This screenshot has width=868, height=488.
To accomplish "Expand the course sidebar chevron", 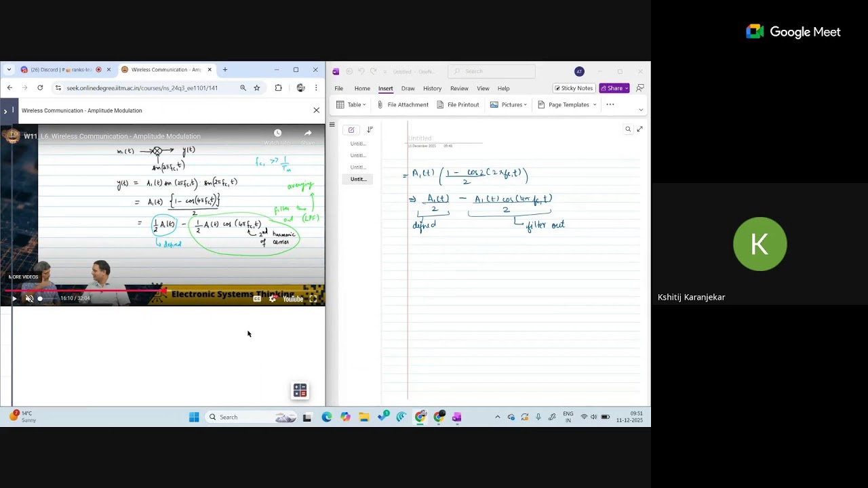I will coord(5,111).
